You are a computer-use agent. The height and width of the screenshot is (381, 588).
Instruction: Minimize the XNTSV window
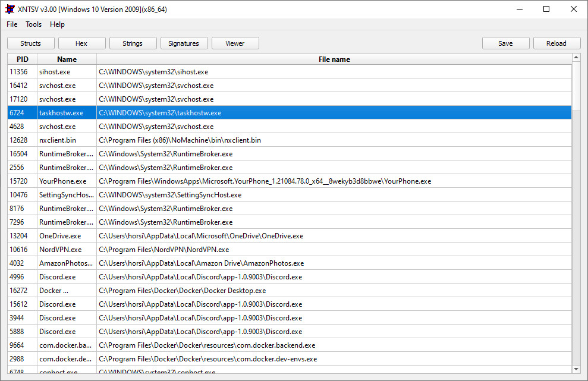click(520, 9)
